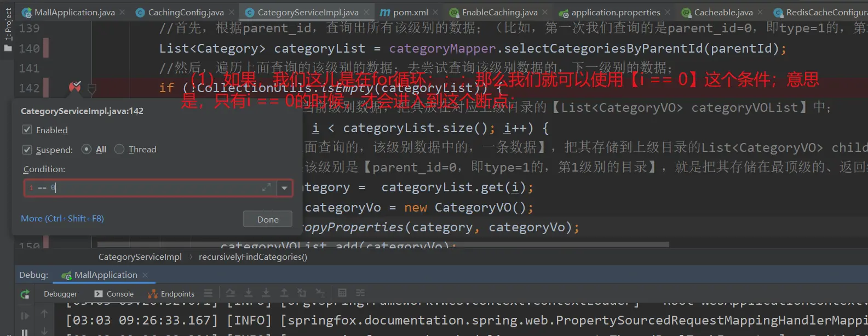Click line number 140 in gutter
868x336 pixels.
(x=29, y=48)
